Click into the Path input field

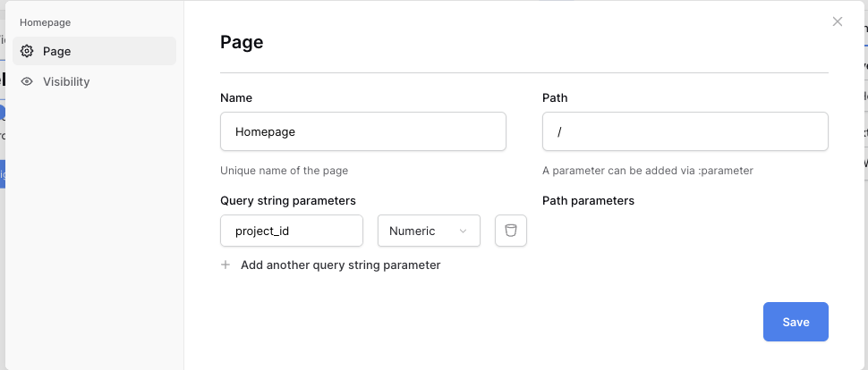click(x=685, y=131)
